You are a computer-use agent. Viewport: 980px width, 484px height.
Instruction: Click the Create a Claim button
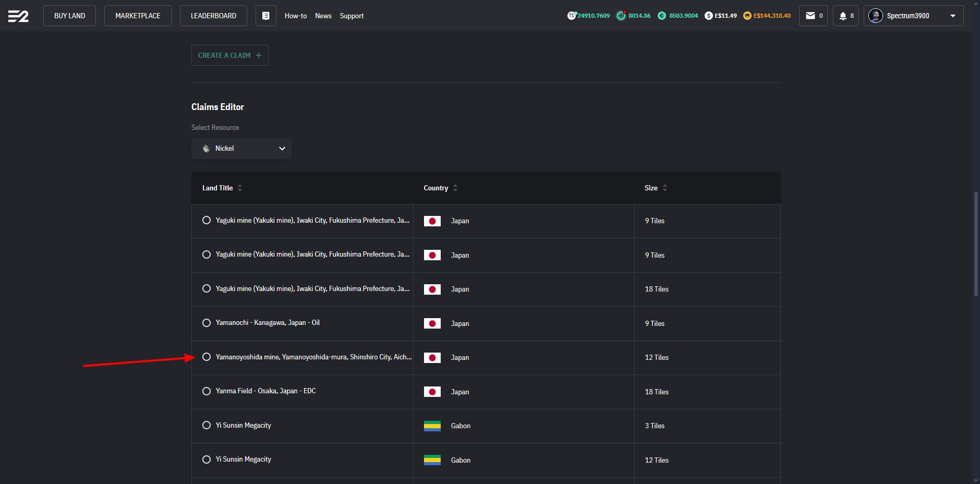pyautogui.click(x=229, y=55)
